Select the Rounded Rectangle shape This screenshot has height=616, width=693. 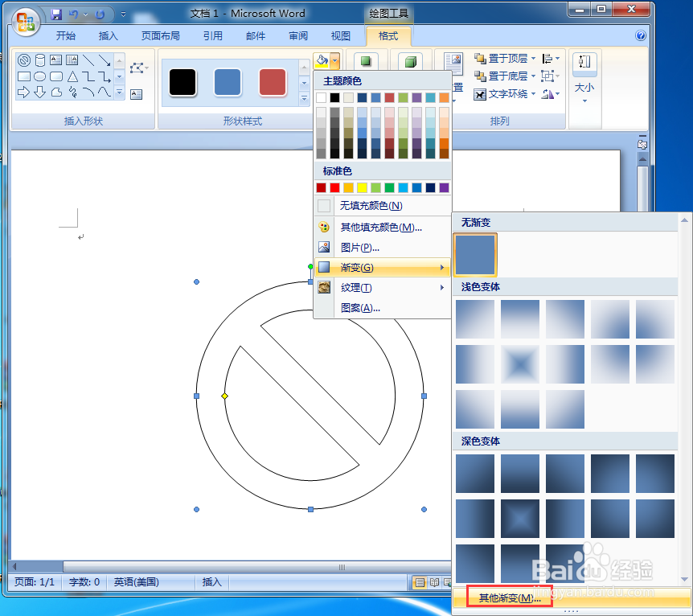(56, 76)
